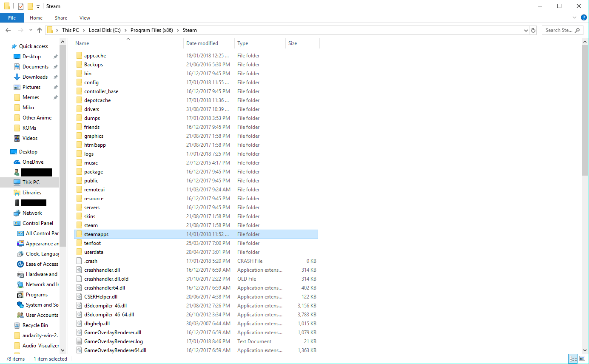
Task: Switch to Details view in status bar
Action: click(x=572, y=358)
